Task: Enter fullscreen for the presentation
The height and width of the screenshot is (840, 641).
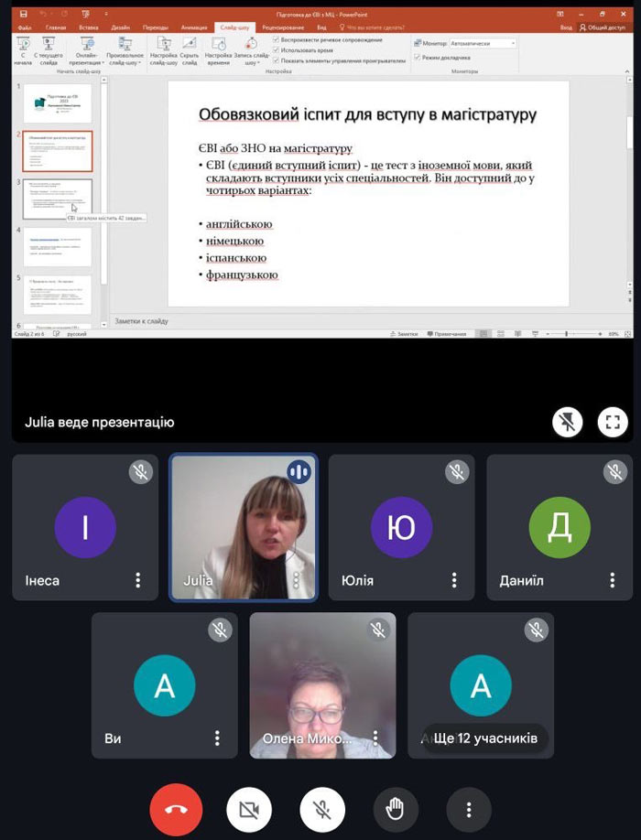Action: click(x=613, y=422)
